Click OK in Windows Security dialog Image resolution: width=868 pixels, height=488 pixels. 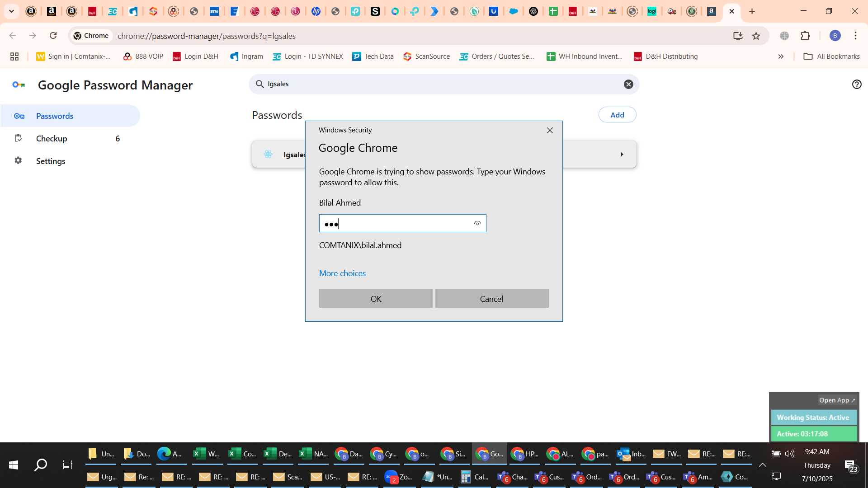[x=376, y=299]
